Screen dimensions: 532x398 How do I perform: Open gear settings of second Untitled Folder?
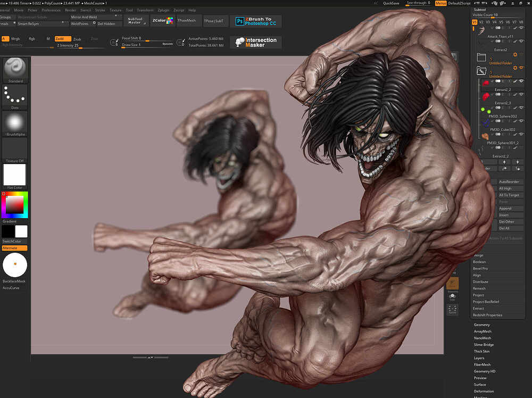pos(515,68)
